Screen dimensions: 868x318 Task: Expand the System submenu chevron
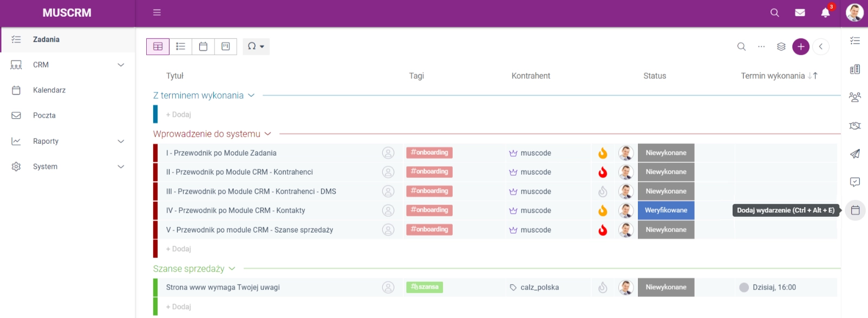click(121, 167)
